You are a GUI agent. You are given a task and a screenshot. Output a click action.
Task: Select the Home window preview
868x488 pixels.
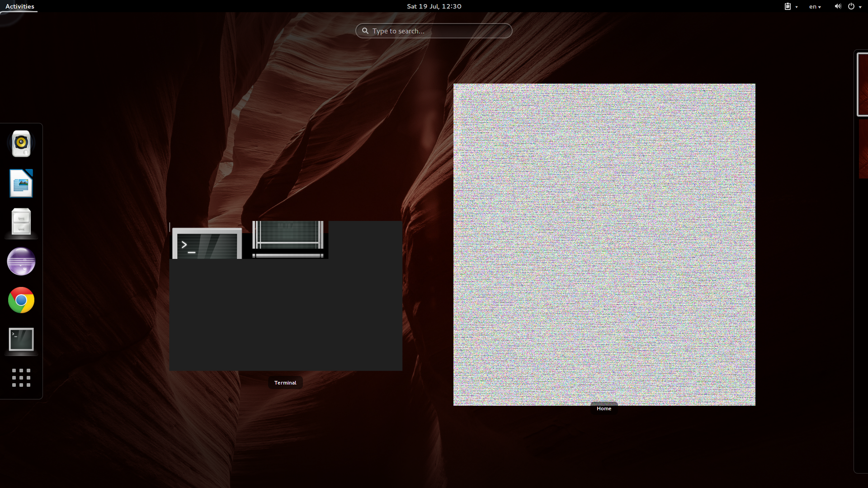click(604, 244)
